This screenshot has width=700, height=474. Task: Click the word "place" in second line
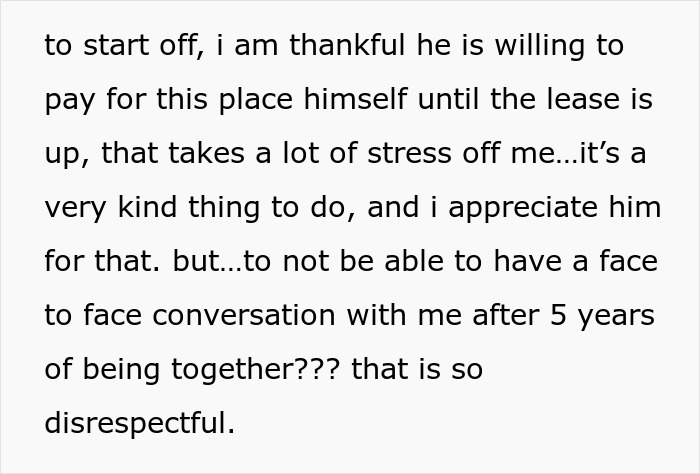(x=255, y=101)
